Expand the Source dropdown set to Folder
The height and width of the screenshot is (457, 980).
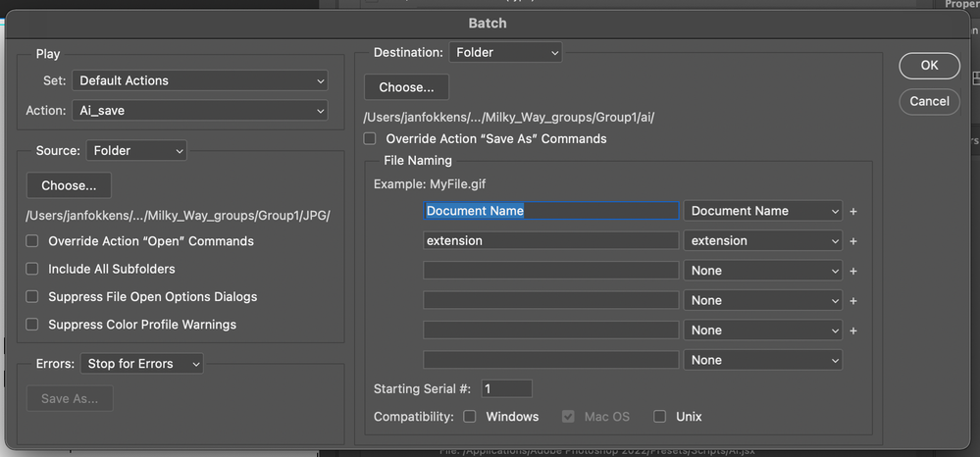pyautogui.click(x=135, y=151)
